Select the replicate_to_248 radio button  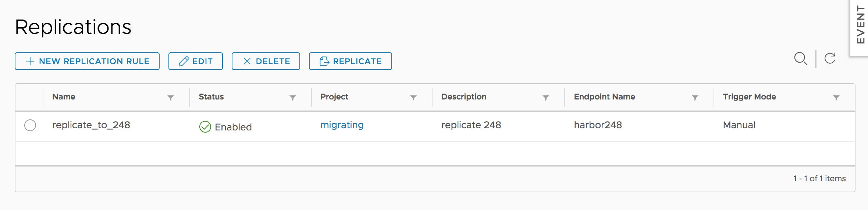(30, 125)
